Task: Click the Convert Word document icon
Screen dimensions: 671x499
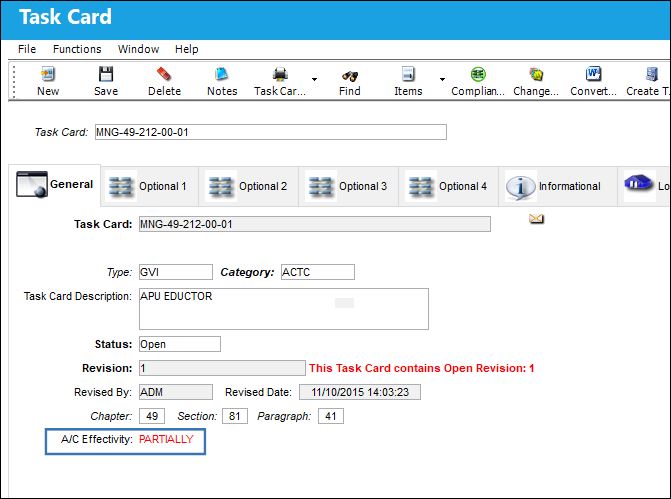Action: (594, 74)
